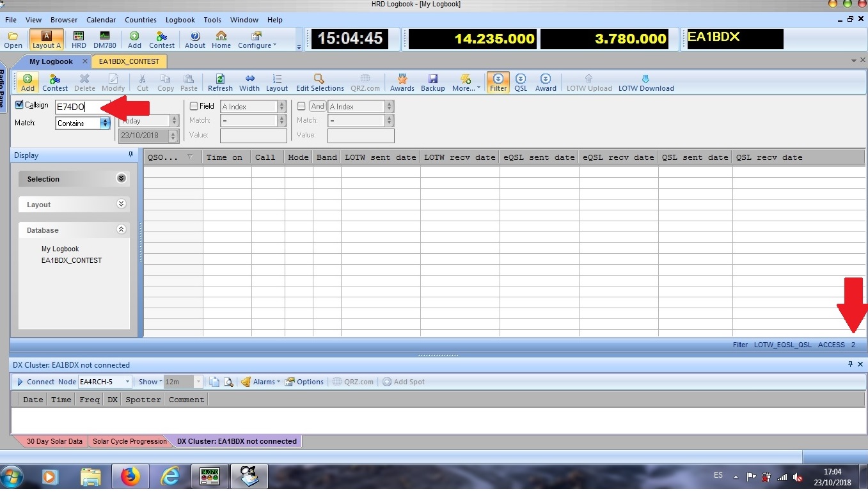The image size is (868, 493).
Task: Open Internet Explorer from the taskbar
Action: click(x=170, y=477)
